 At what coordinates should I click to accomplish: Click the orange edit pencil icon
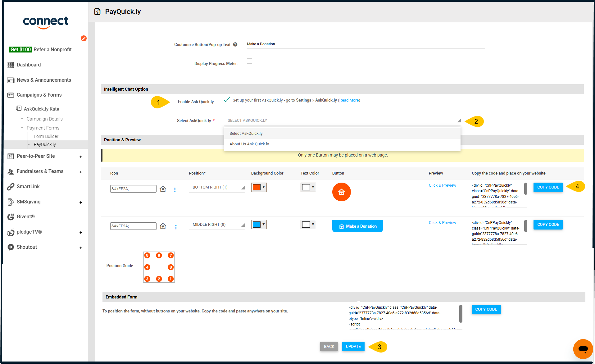(x=84, y=38)
